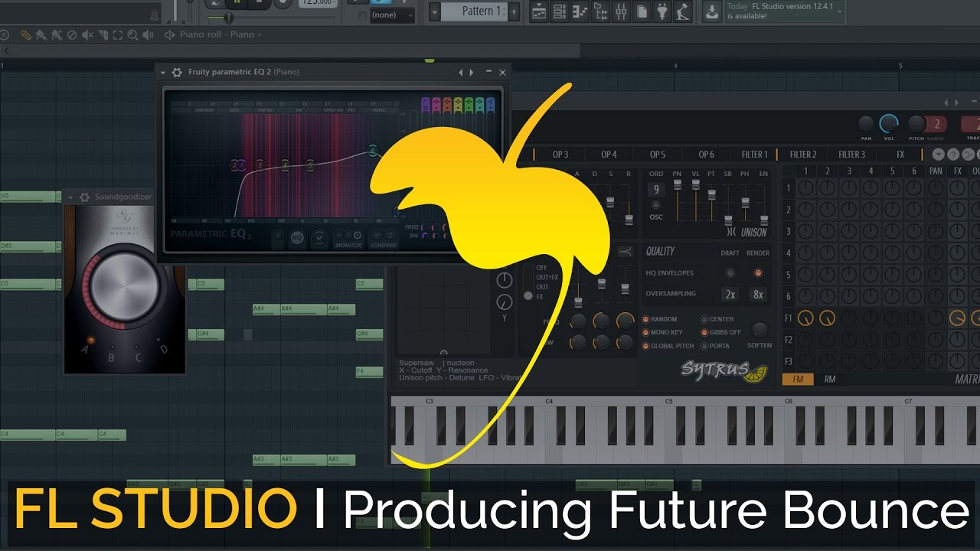Click the EQ MONITOR button
This screenshot has height=551, width=980.
[x=348, y=239]
